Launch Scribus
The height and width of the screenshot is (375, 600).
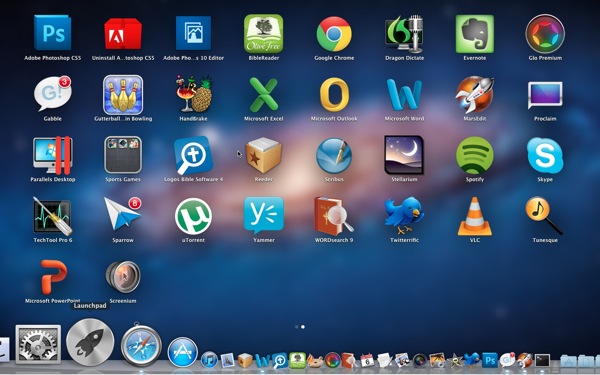(334, 155)
